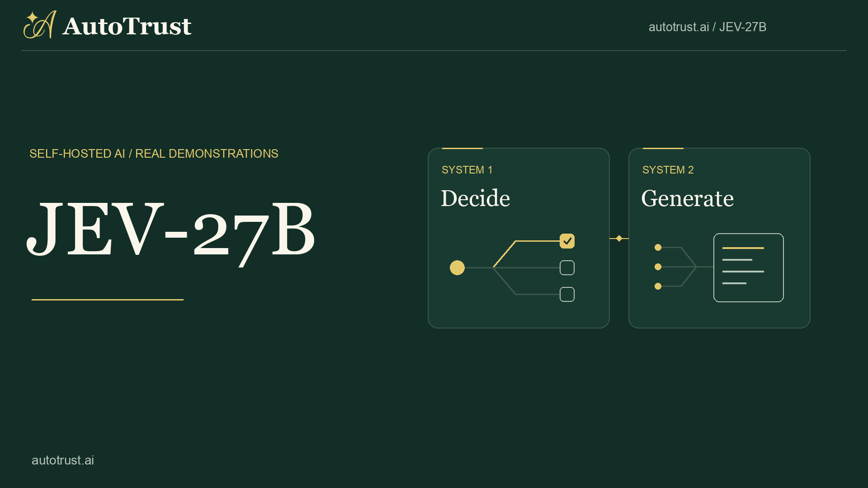Click the bottom empty checkbox in Decide

click(x=567, y=294)
